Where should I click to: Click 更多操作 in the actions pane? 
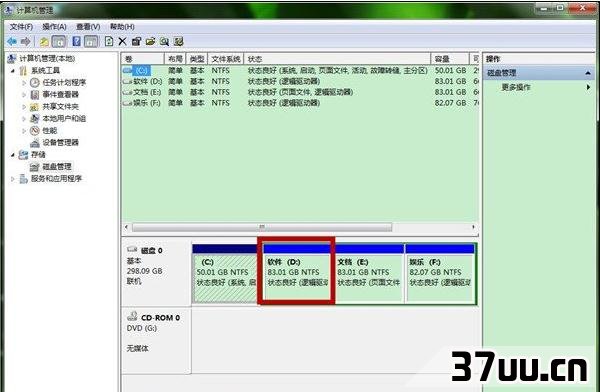click(x=516, y=87)
